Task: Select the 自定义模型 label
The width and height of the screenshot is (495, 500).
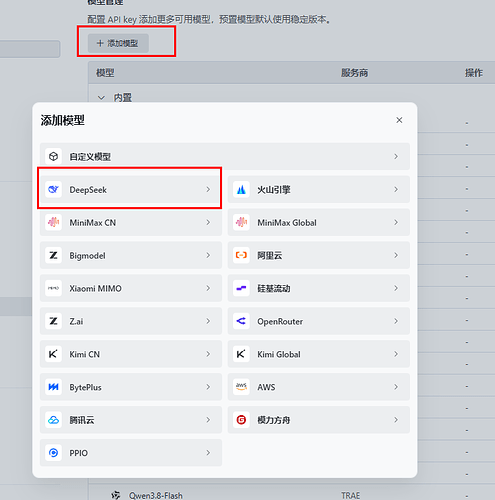Action: click(x=90, y=157)
